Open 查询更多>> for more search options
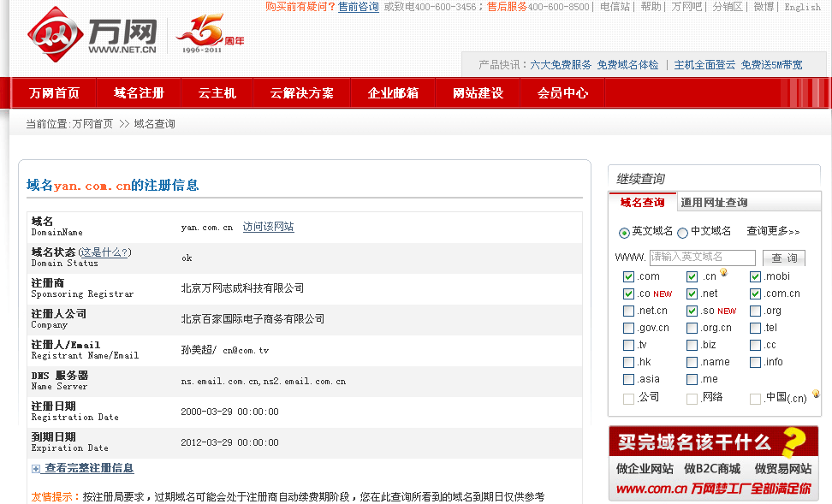Viewport: 832px width, 504px height. point(773,231)
